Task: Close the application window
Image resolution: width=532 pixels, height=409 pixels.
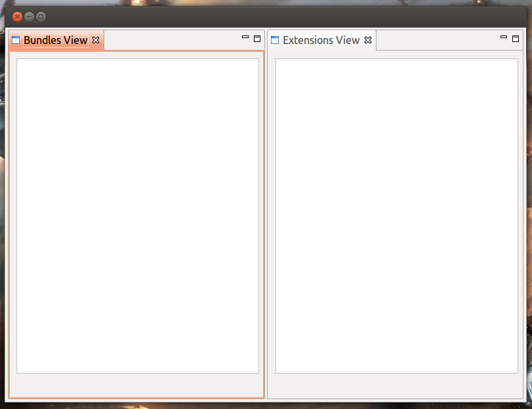Action: pyautogui.click(x=17, y=16)
